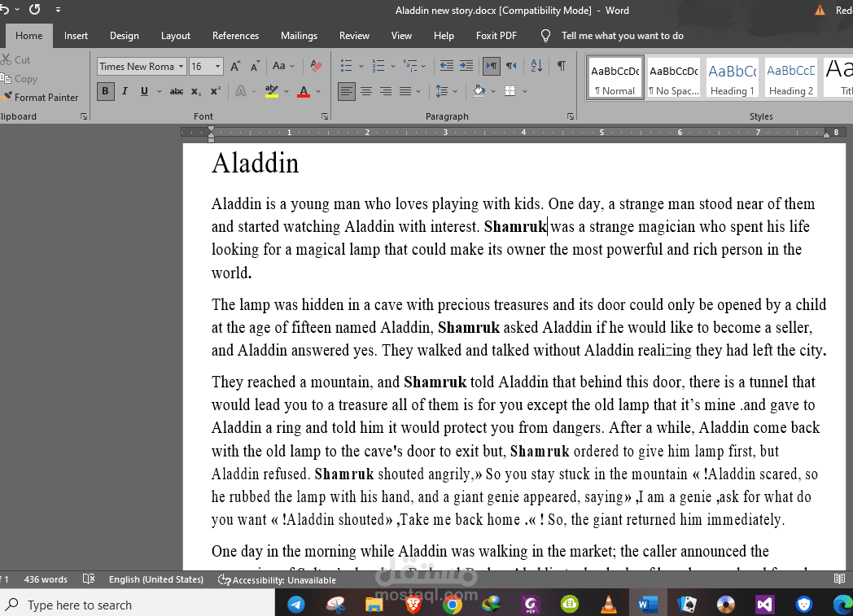Click Decrease Font Size icon
Screen dimensions: 853x616
(x=255, y=67)
